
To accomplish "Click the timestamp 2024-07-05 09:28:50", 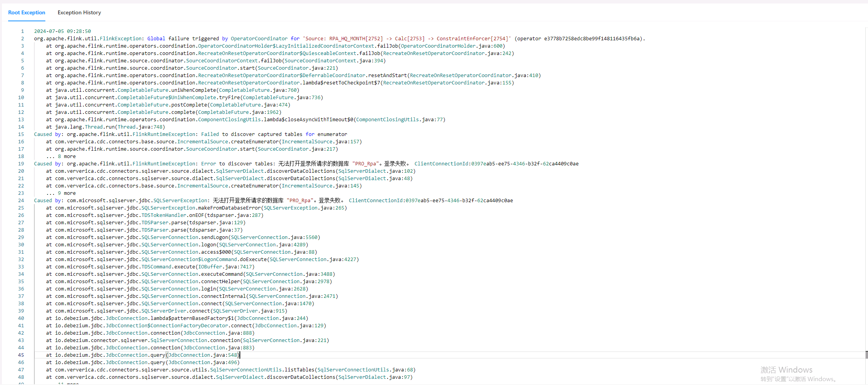I will coord(62,31).
